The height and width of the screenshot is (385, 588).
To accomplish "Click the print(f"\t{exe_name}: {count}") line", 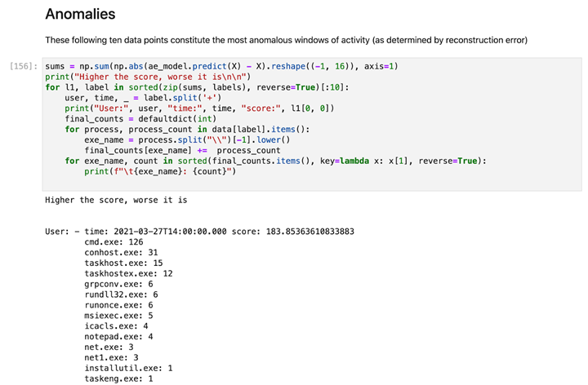I will (163, 171).
